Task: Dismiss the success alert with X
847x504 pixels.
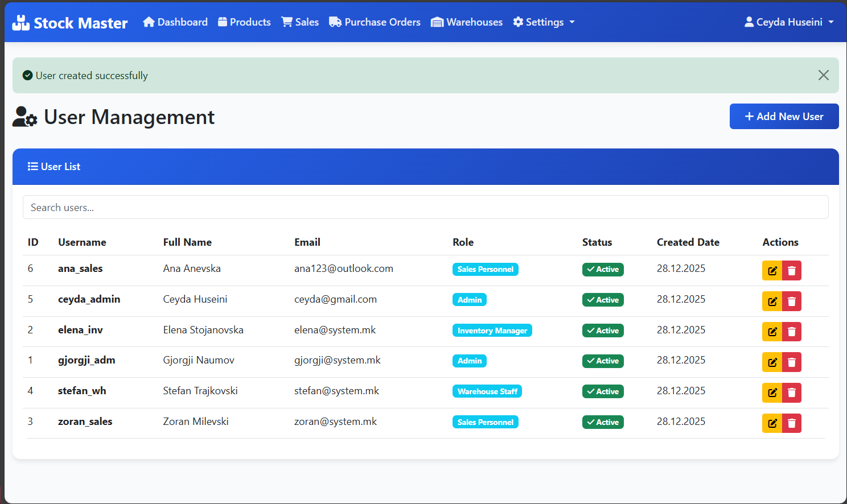Action: pos(823,75)
